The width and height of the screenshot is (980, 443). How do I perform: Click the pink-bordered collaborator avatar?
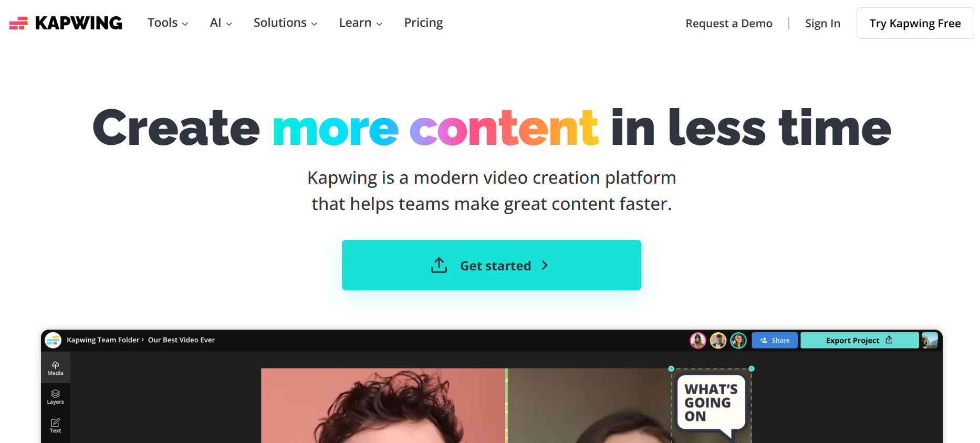point(698,341)
